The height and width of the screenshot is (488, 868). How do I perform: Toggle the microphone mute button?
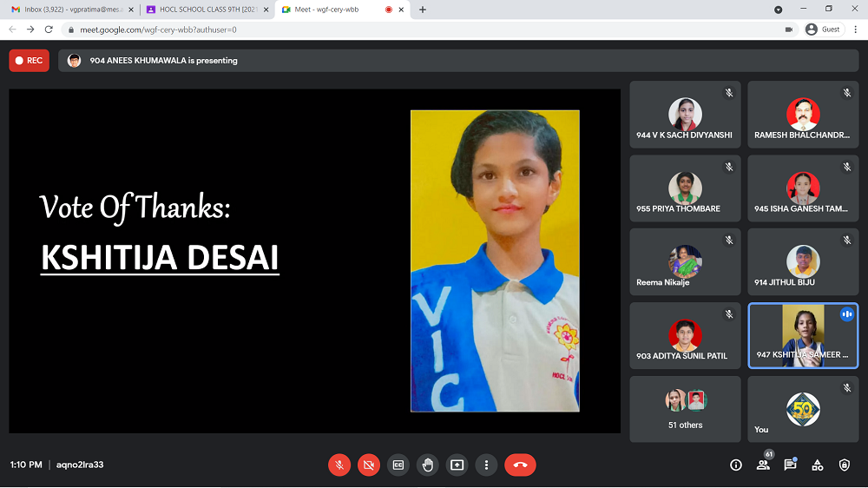point(339,465)
